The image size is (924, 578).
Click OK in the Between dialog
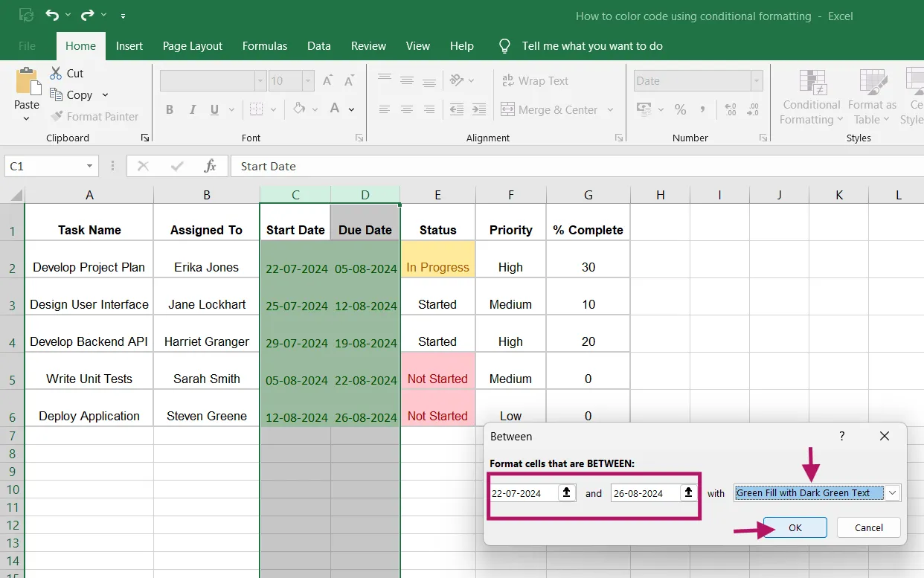click(795, 527)
